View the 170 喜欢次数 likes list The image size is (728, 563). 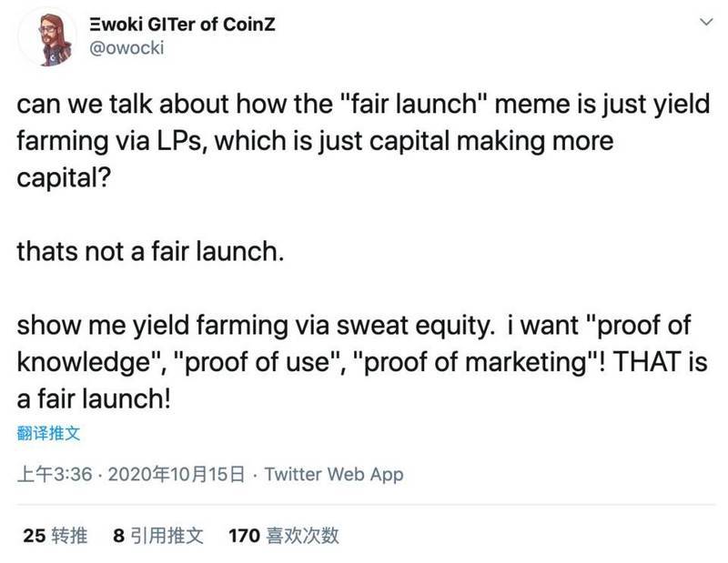(283, 535)
